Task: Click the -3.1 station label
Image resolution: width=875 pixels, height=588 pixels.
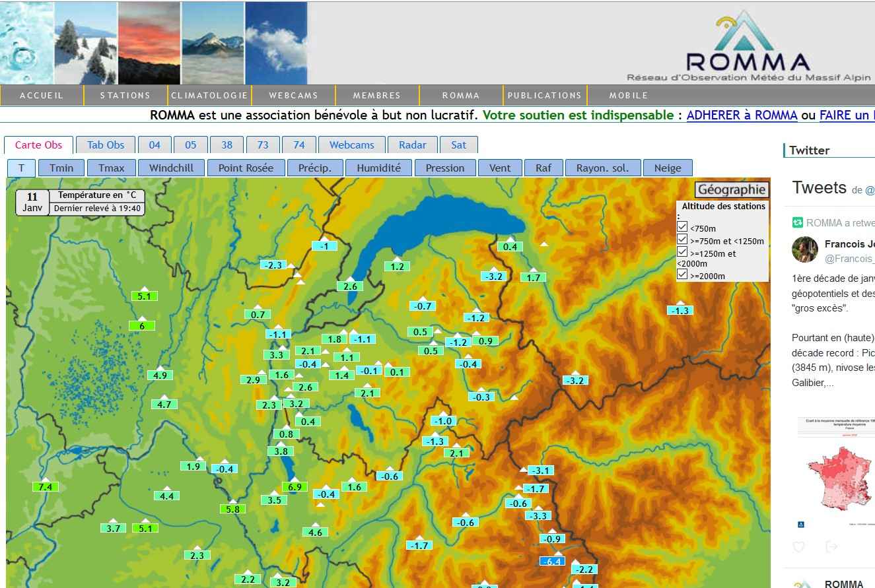Action: (x=540, y=470)
